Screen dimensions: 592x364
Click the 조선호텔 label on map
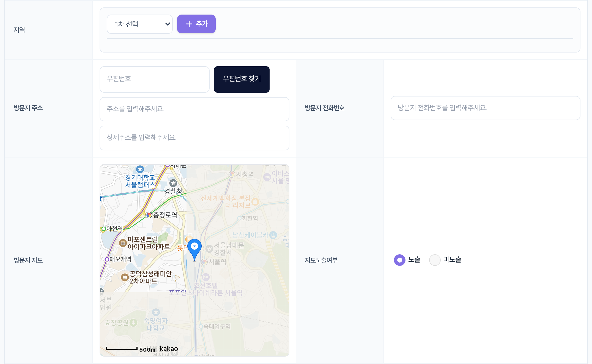(206, 286)
